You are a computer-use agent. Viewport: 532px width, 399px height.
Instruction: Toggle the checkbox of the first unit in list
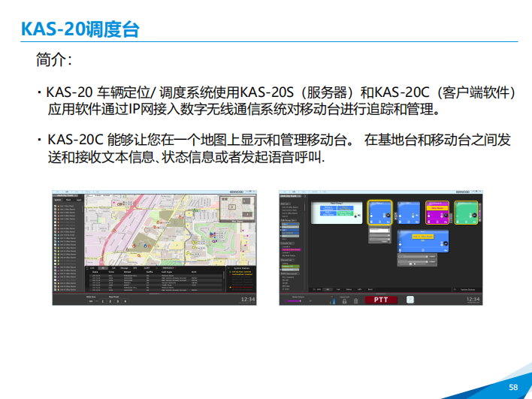tap(56, 205)
